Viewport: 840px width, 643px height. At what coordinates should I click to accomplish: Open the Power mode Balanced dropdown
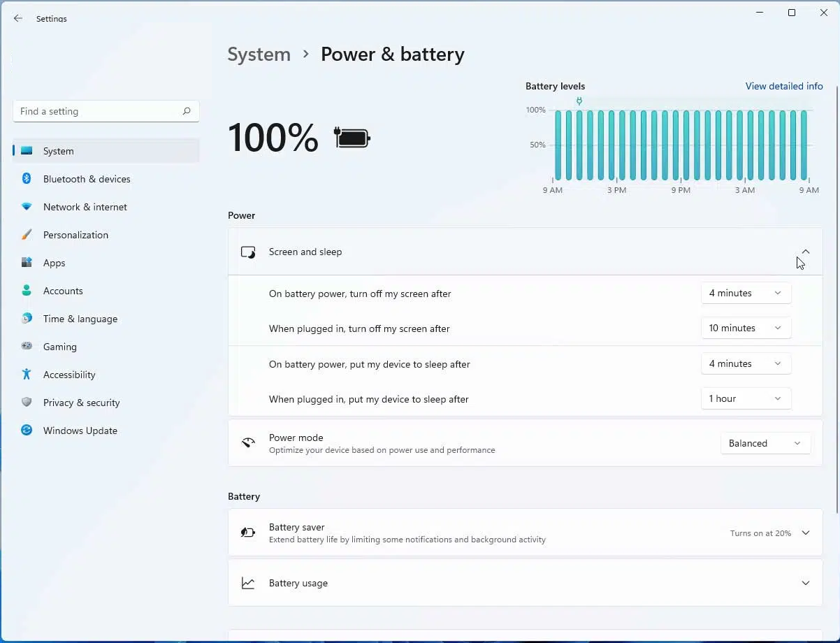765,444
